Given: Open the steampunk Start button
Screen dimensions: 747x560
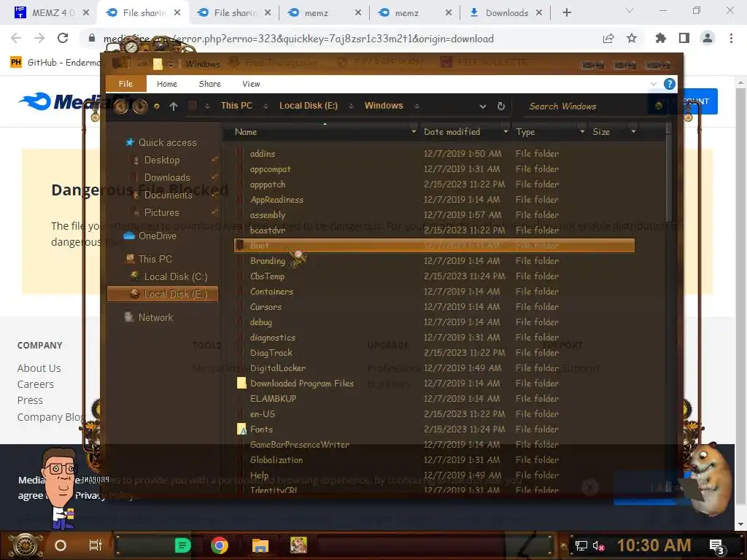Looking at the screenshot, I should pos(26,545).
